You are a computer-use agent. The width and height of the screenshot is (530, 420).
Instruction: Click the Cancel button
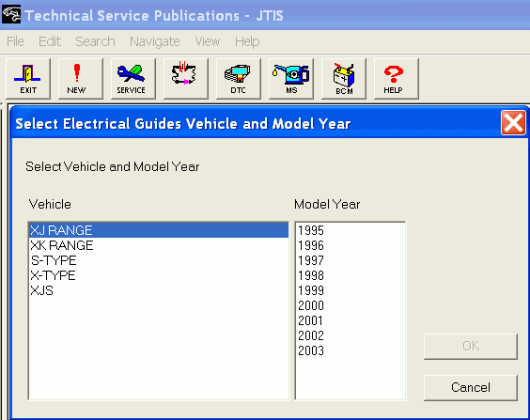tap(471, 387)
